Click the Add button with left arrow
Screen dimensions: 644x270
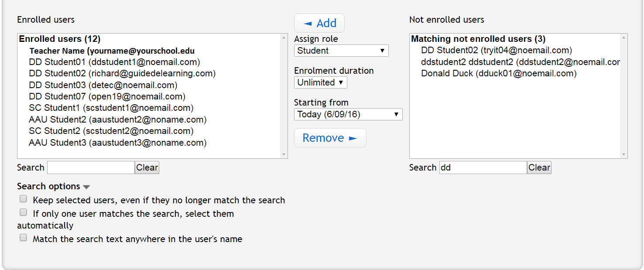319,23
